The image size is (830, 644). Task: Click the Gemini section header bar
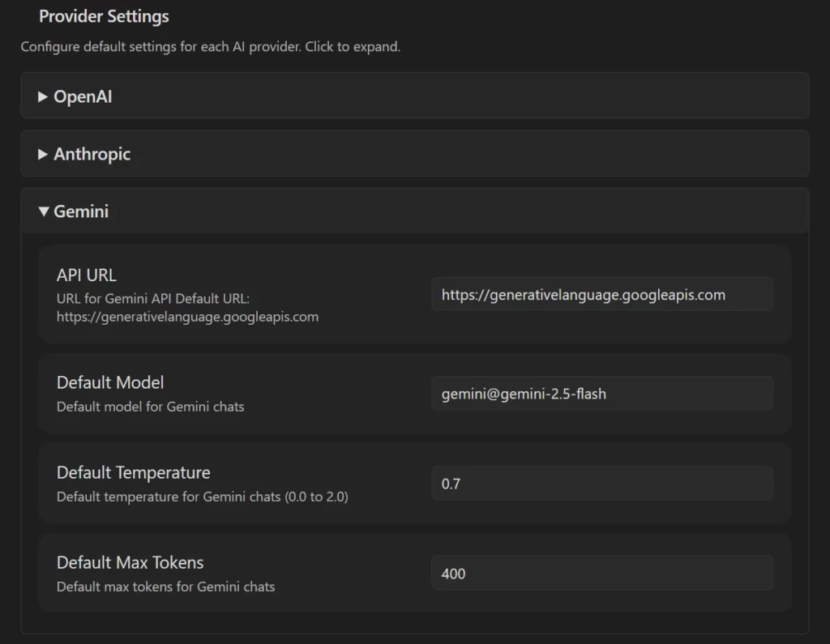coord(415,211)
